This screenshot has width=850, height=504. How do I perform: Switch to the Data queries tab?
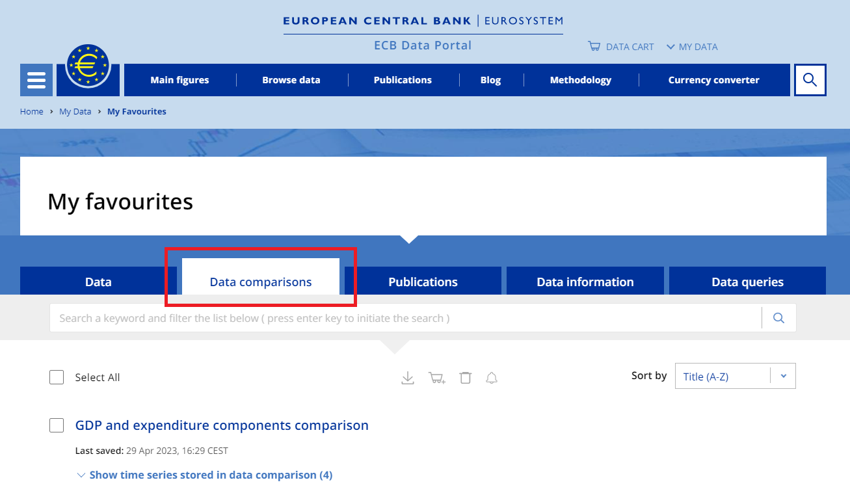(747, 282)
